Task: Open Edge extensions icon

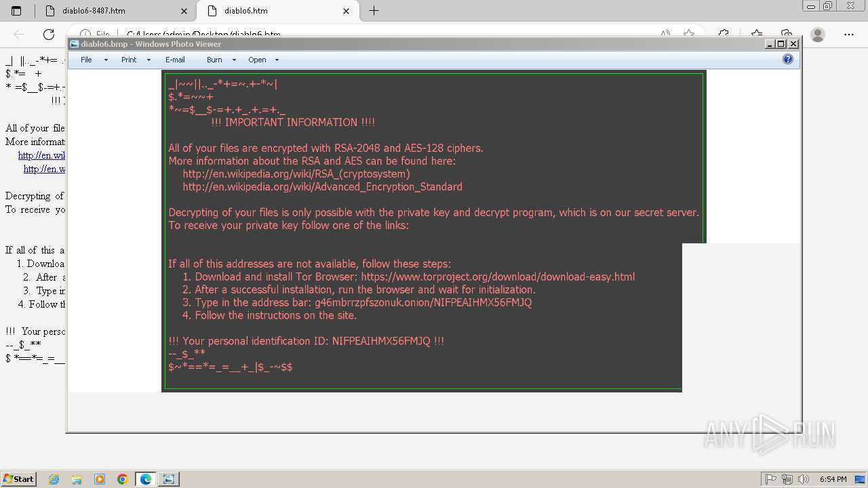Action: (x=724, y=33)
